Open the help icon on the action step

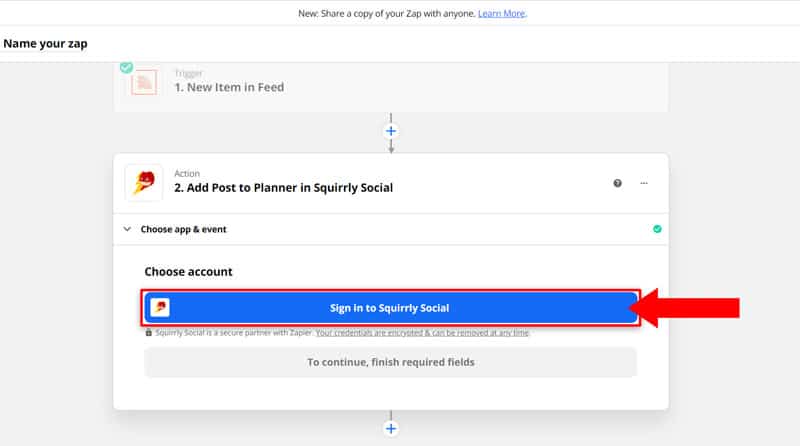pos(617,183)
